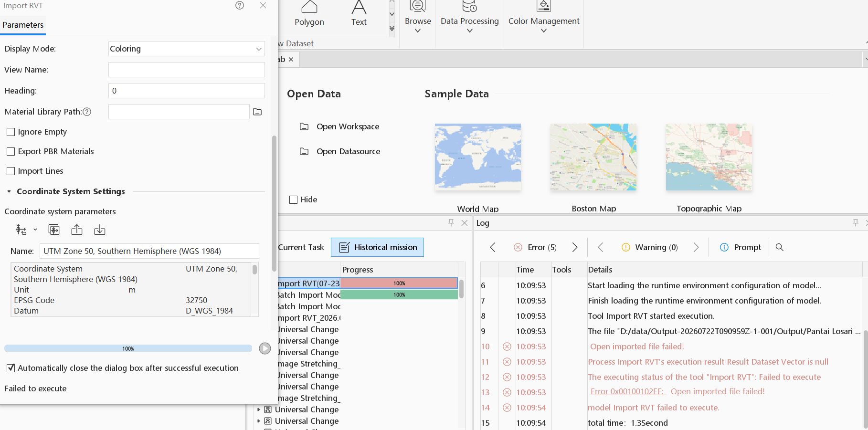The width and height of the screenshot is (868, 430).
Task: Select the Text drawing tool
Action: pyautogui.click(x=359, y=14)
